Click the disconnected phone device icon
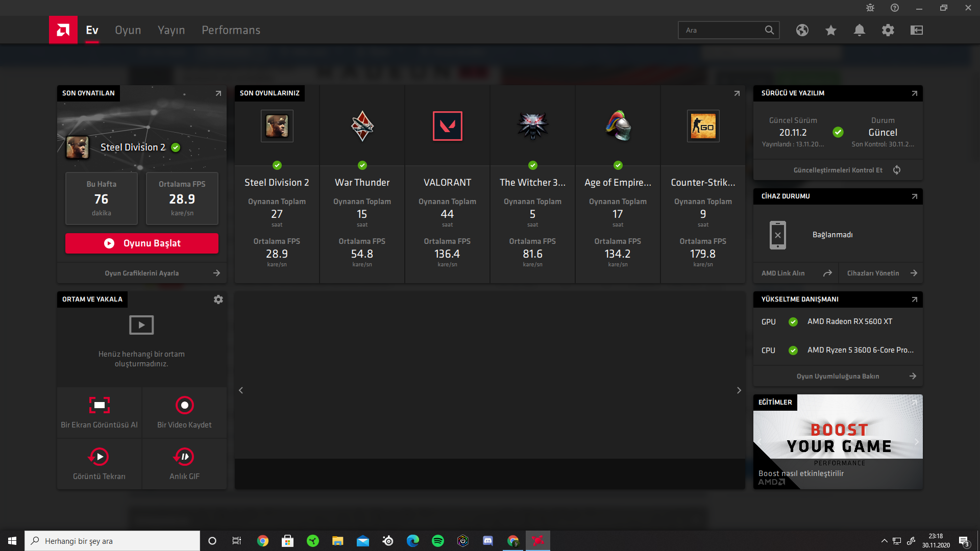The width and height of the screenshot is (980, 551). click(778, 235)
